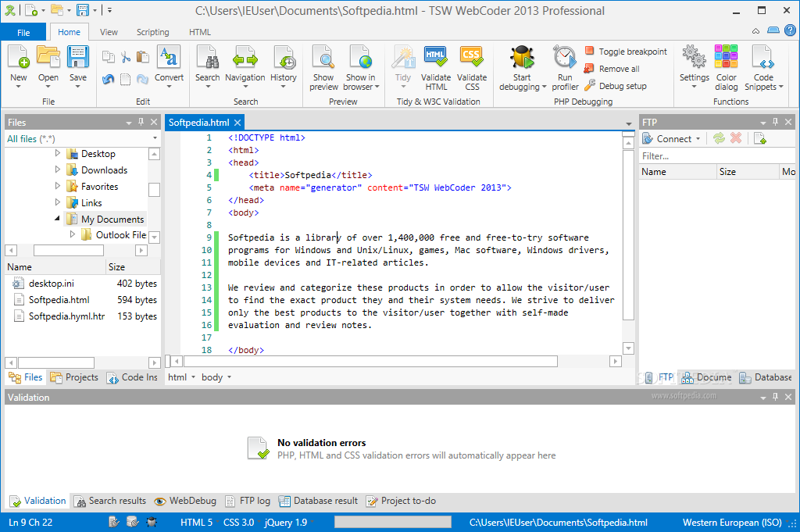This screenshot has width=800, height=532.
Task: Select the Links folder
Action: 91,202
